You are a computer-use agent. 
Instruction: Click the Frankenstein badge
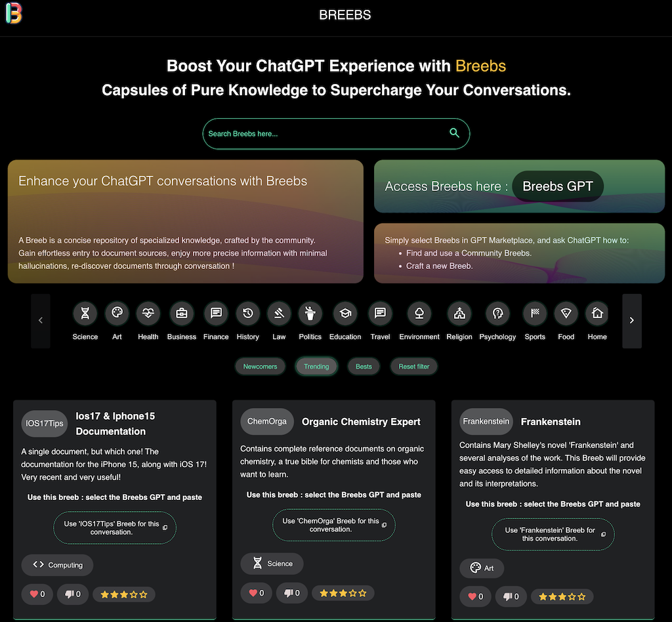coord(486,421)
